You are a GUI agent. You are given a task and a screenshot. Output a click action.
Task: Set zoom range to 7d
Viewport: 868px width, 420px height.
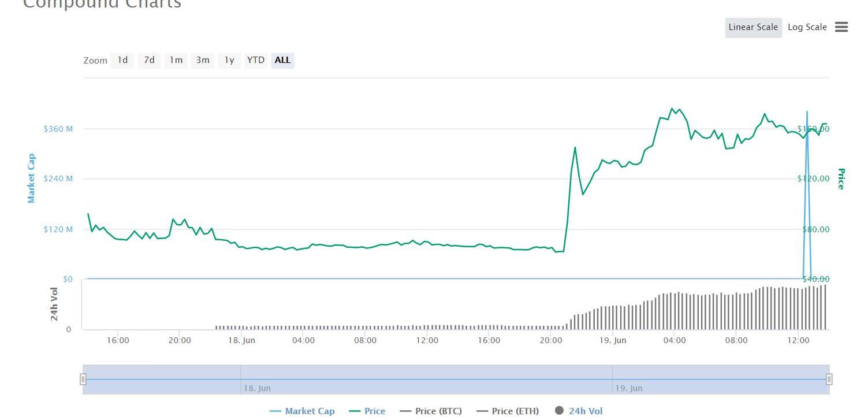pos(149,60)
